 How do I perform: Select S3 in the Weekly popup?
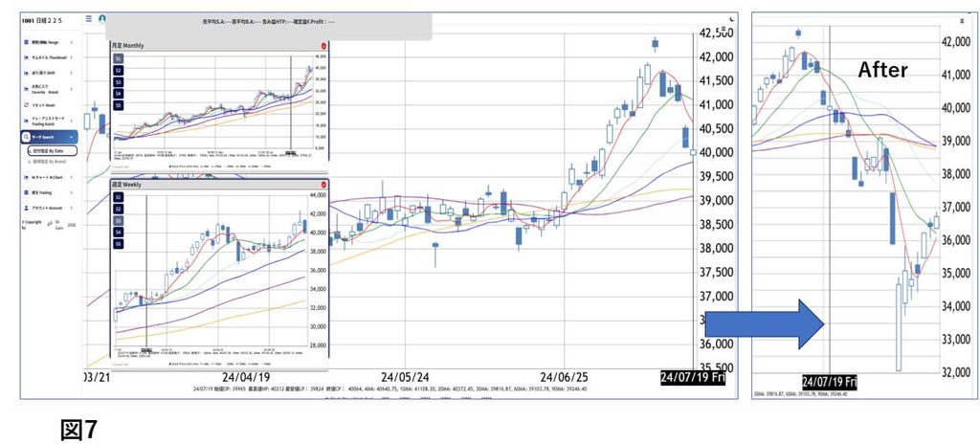[x=118, y=221]
